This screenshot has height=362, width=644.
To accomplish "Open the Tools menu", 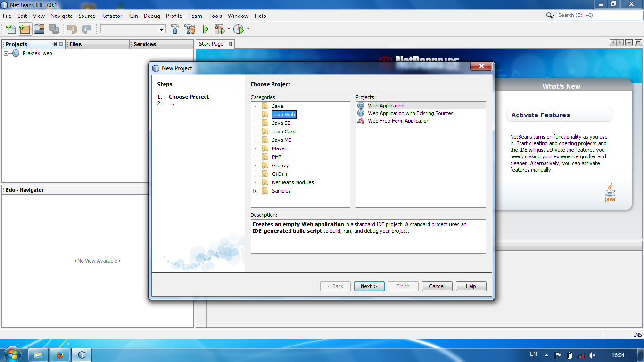I will tap(215, 16).
